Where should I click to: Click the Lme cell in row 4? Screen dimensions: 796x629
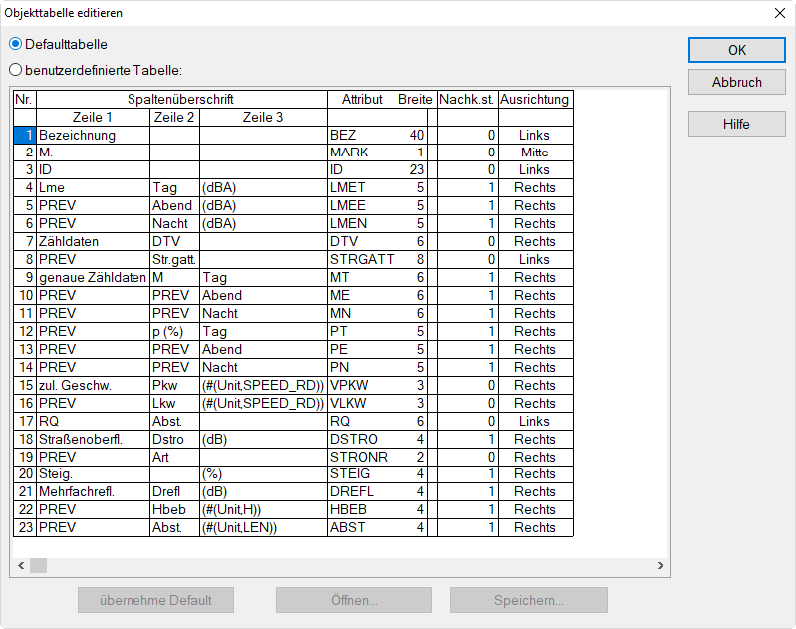93,187
